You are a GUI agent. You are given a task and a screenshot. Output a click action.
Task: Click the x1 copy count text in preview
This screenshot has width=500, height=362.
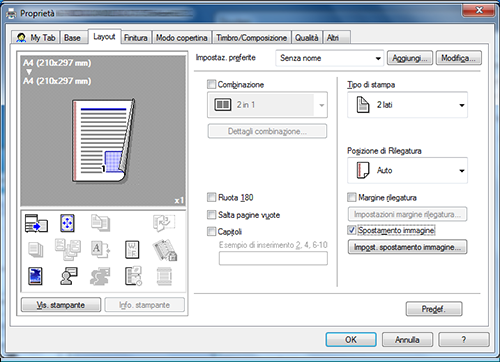pyautogui.click(x=179, y=200)
